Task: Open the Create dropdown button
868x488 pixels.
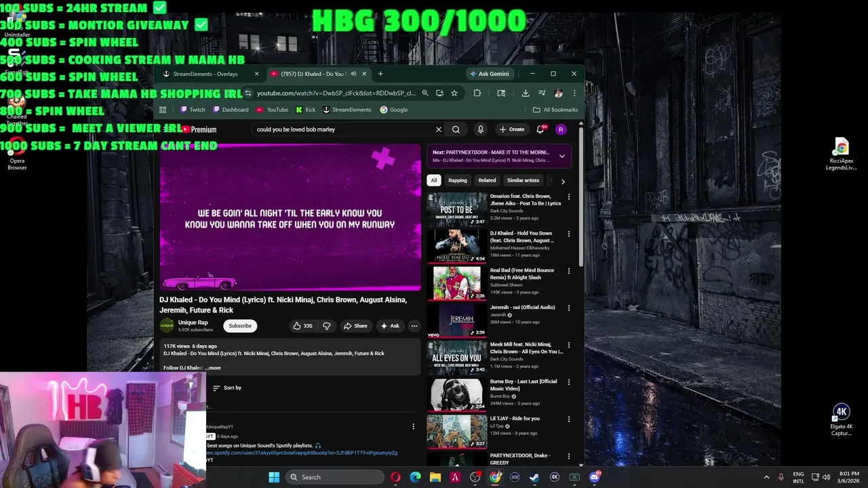Action: [511, 129]
